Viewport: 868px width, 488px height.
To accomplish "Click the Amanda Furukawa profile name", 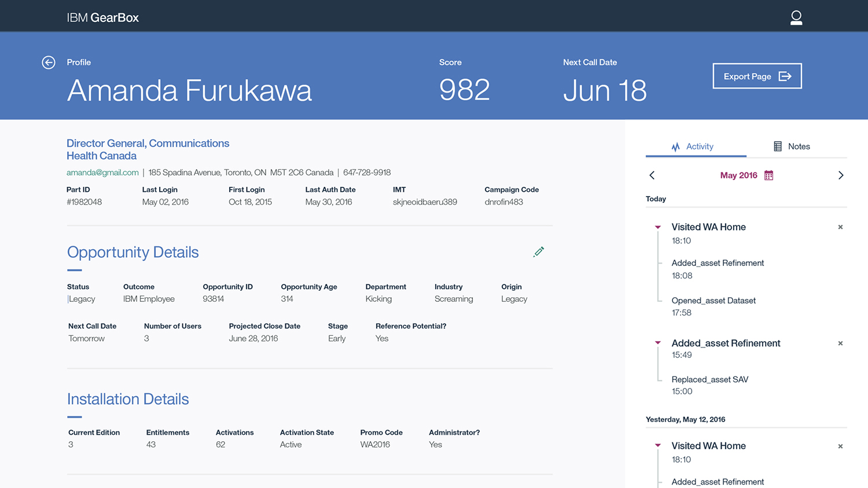I will click(189, 90).
